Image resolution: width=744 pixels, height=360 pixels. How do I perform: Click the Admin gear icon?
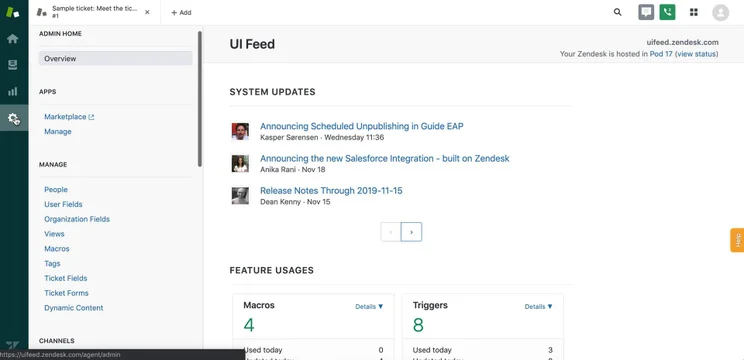(14, 118)
